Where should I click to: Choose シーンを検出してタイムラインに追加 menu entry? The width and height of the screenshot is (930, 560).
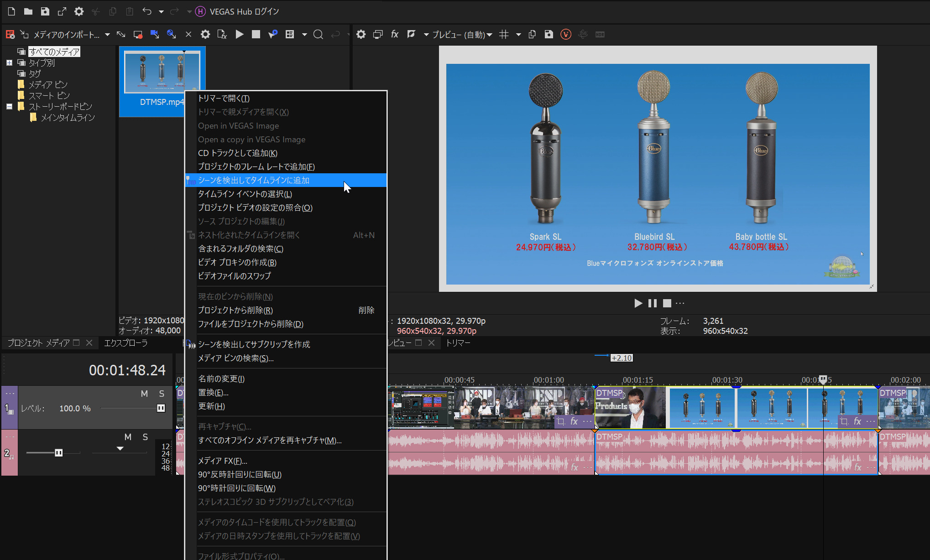coord(286,180)
